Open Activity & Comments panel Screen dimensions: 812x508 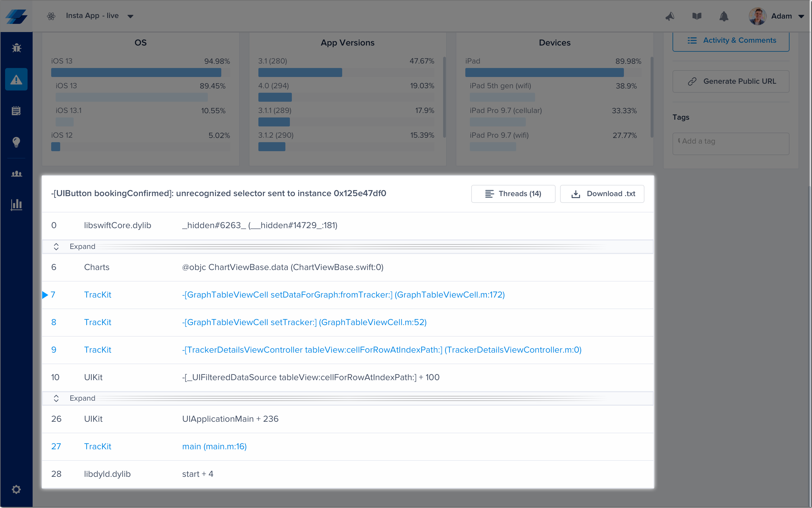731,41
